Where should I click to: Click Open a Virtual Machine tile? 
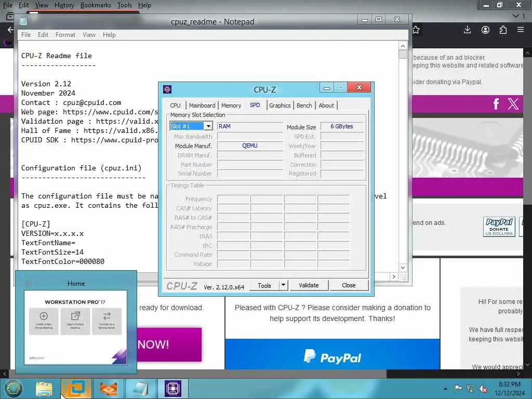[x=75, y=321]
